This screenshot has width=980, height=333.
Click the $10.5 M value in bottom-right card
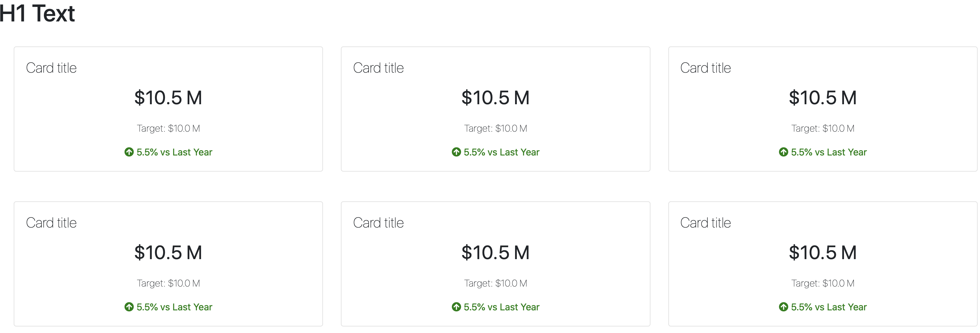tap(823, 252)
